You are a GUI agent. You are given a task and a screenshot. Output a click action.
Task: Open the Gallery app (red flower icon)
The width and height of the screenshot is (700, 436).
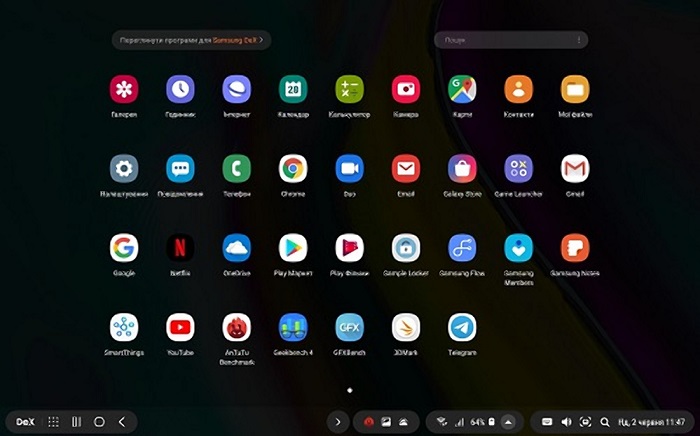124,89
